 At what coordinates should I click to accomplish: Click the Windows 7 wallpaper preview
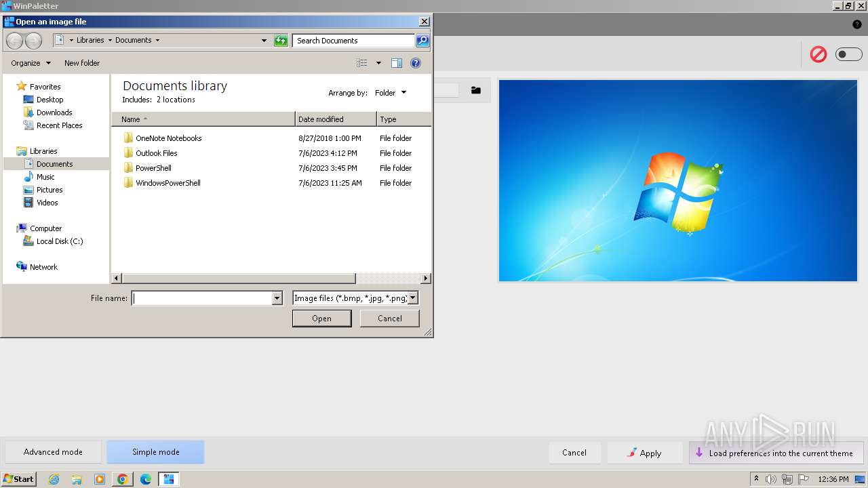(678, 180)
